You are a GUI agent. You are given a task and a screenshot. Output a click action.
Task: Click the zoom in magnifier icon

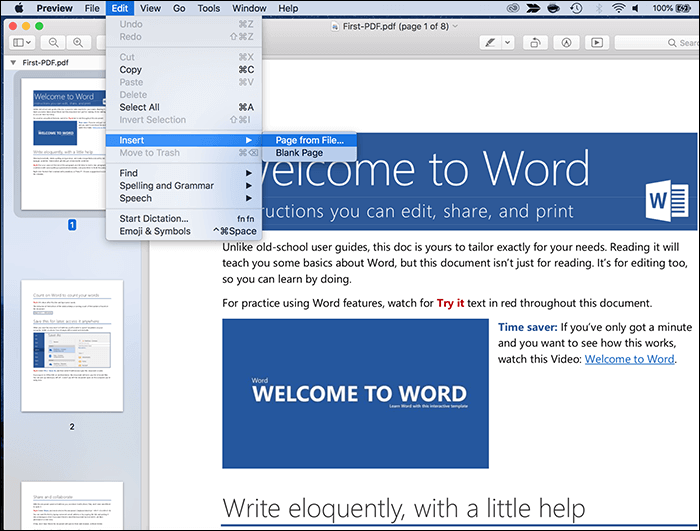[x=80, y=43]
